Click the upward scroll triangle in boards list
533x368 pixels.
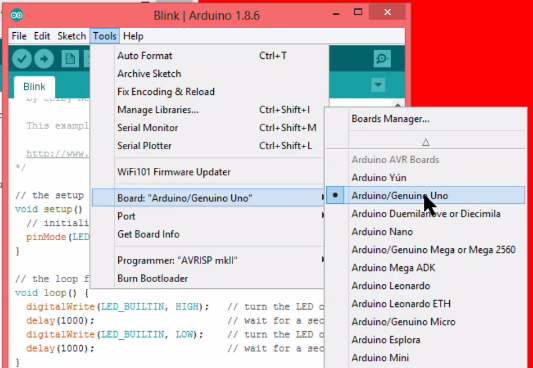tap(426, 142)
